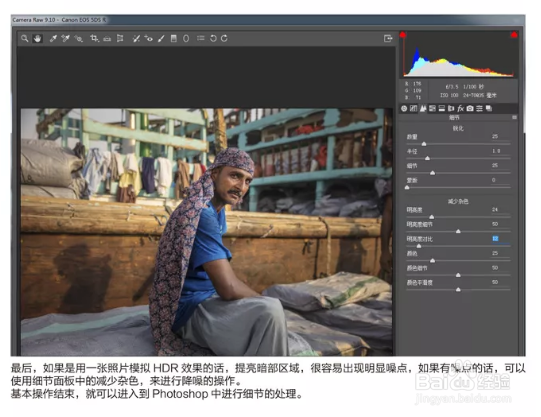The image size is (541, 417).
Task: Select the Zoom tool in Camera Raw toolbar
Action: click(x=24, y=39)
